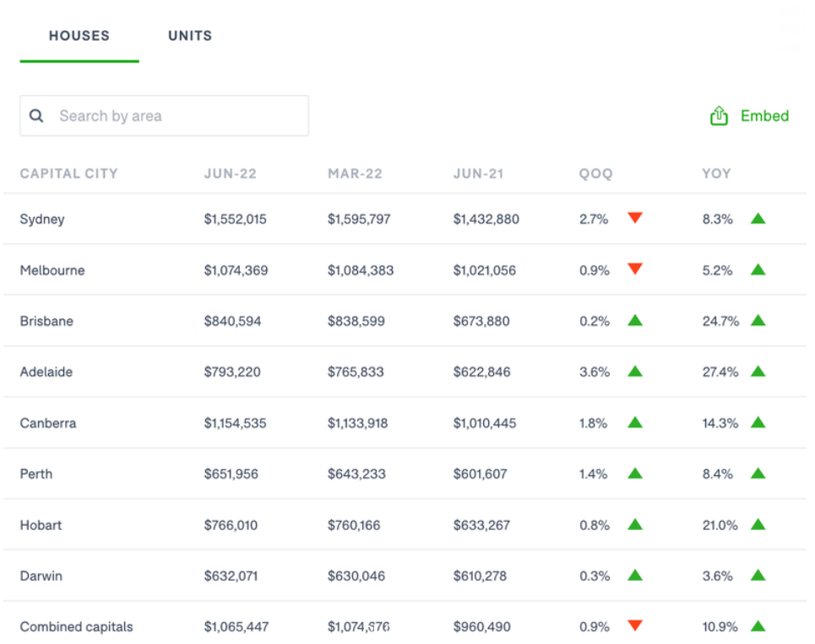Click Hobart's green YOY up arrow
Viewport: 815px width, 644px height.
(758, 524)
